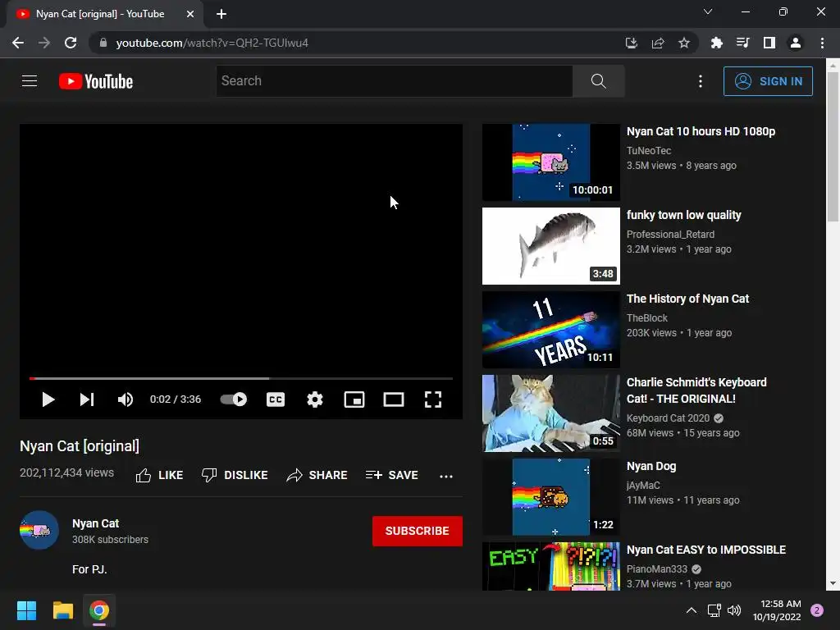Open video settings gear
840x630 pixels.
pyautogui.click(x=315, y=399)
